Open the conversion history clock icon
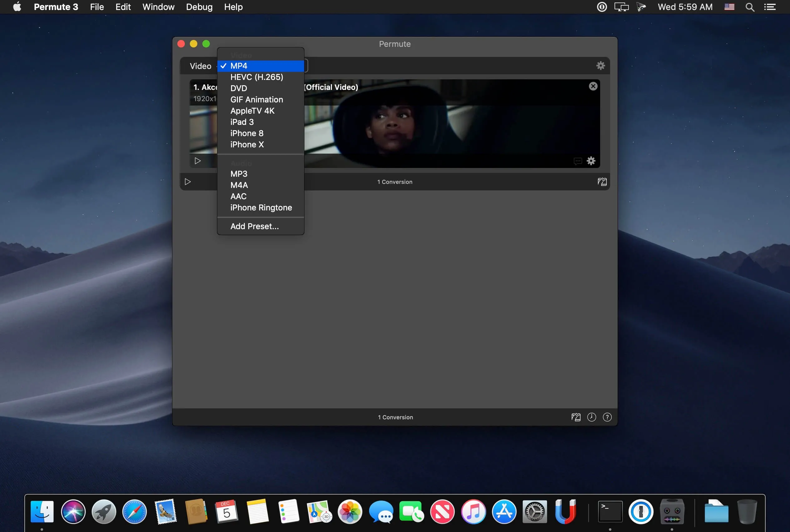 point(591,417)
